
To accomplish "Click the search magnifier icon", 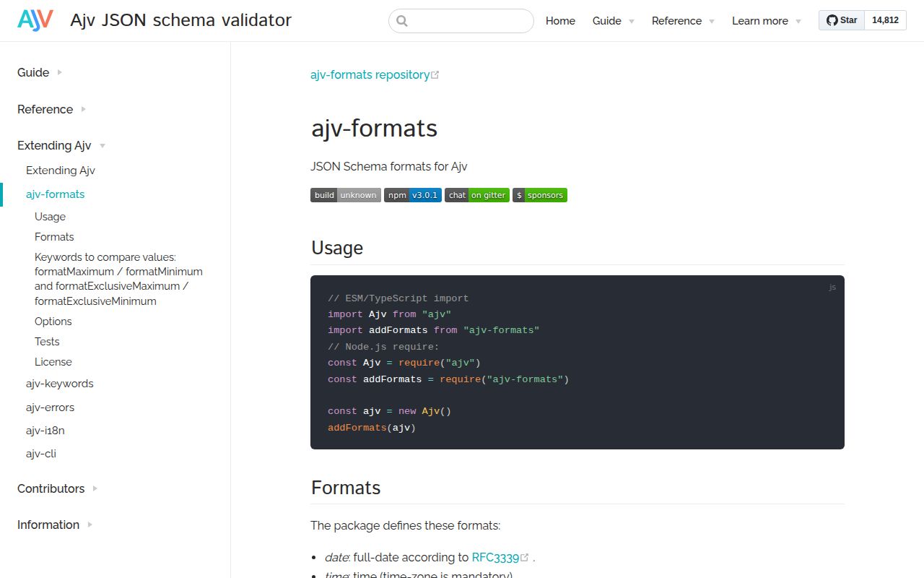I will point(402,21).
